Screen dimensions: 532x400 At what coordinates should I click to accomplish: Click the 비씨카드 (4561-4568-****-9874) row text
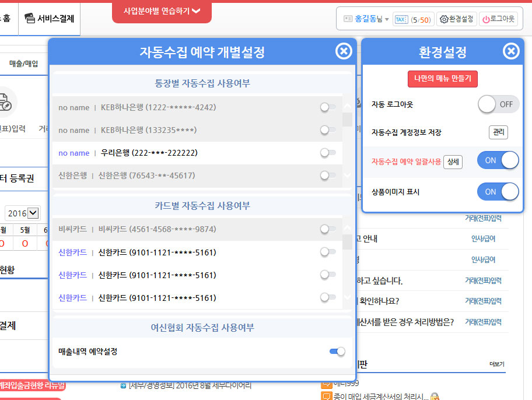[157, 229]
